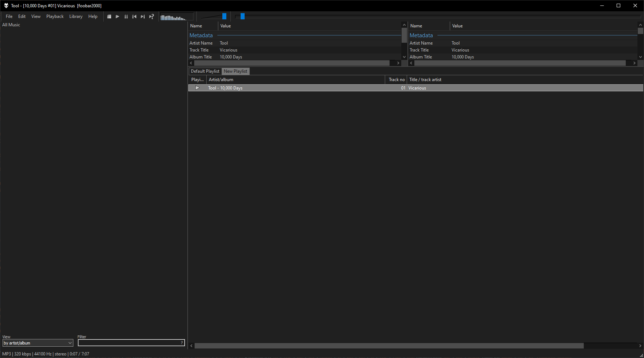Screen dimensions: 644x358
Task: Select the Track Title row in the right properties panel
Action: tap(523, 50)
